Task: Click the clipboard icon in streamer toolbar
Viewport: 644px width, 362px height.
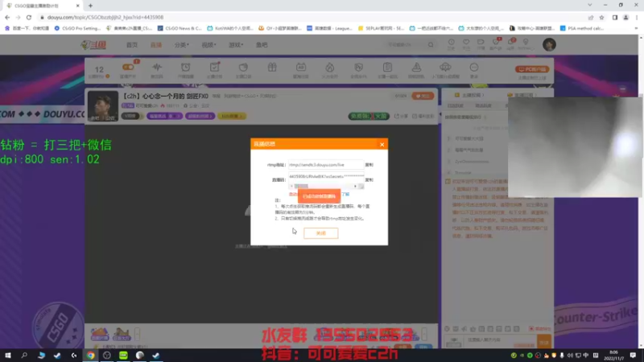Action: click(x=387, y=67)
